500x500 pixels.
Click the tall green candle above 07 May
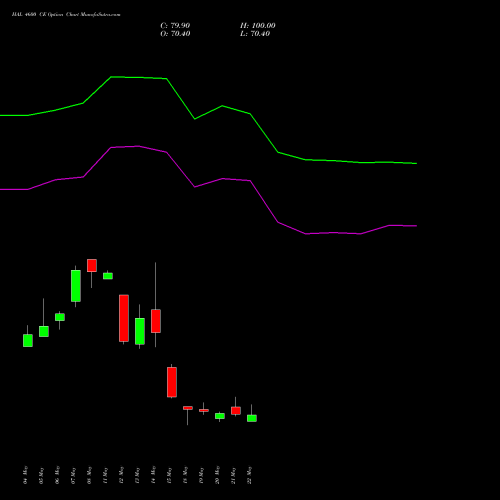click(x=76, y=286)
